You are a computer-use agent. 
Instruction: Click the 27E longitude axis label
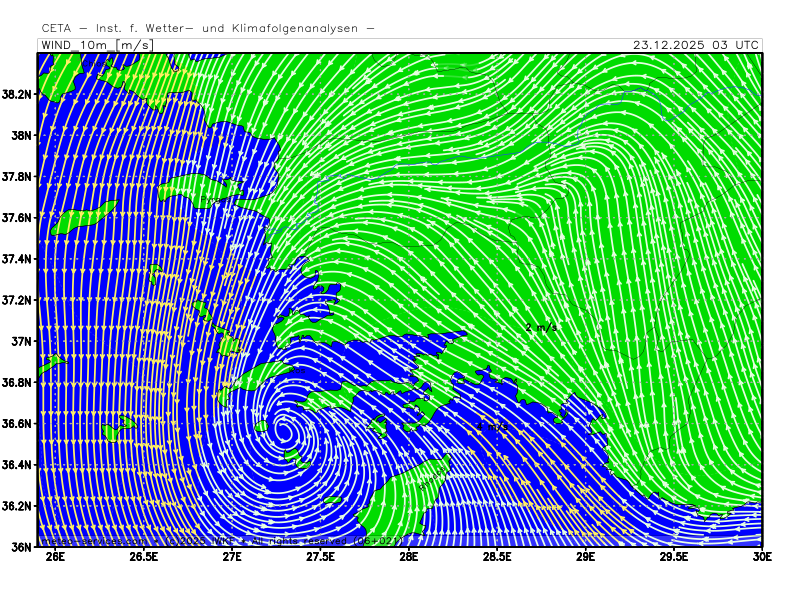coord(232,557)
